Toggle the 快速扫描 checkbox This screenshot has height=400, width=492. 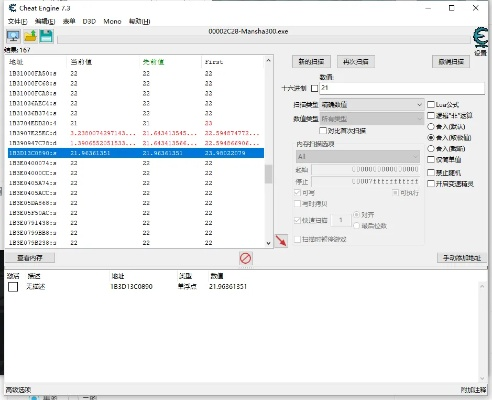297,220
